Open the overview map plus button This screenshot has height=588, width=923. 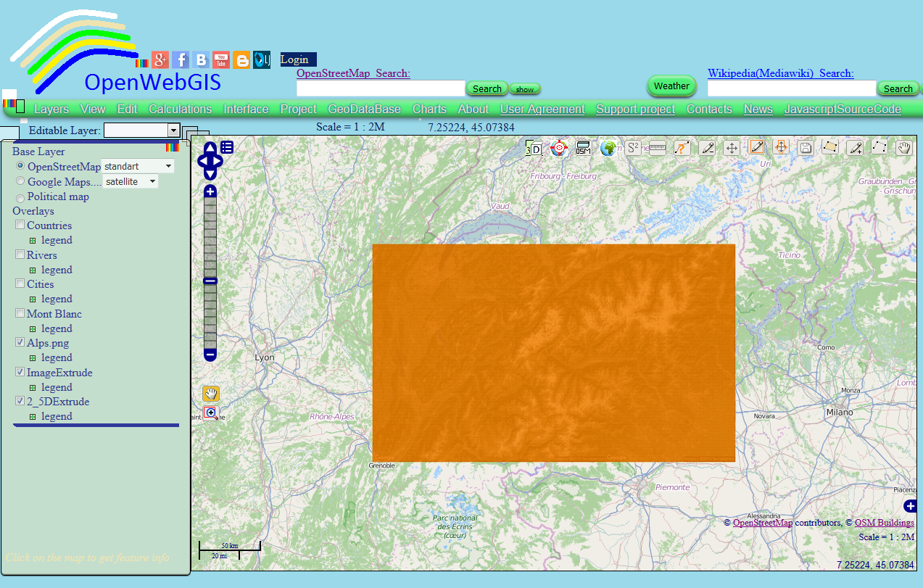[911, 506]
